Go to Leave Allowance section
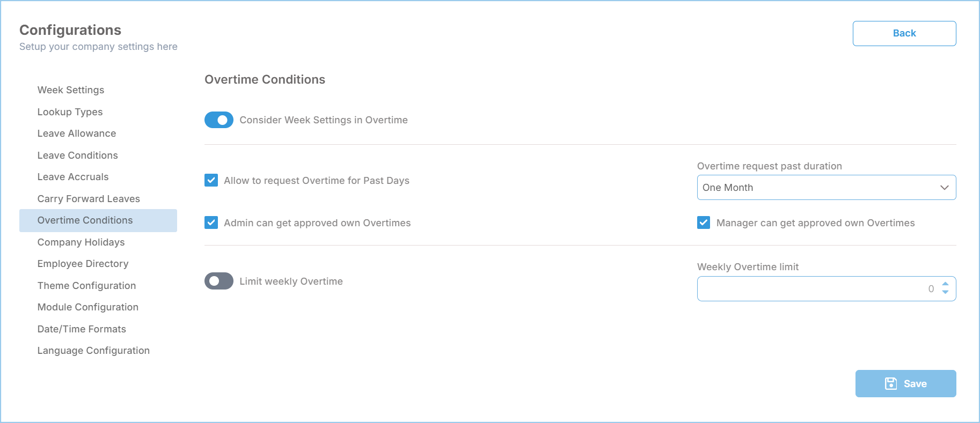 coord(77,133)
